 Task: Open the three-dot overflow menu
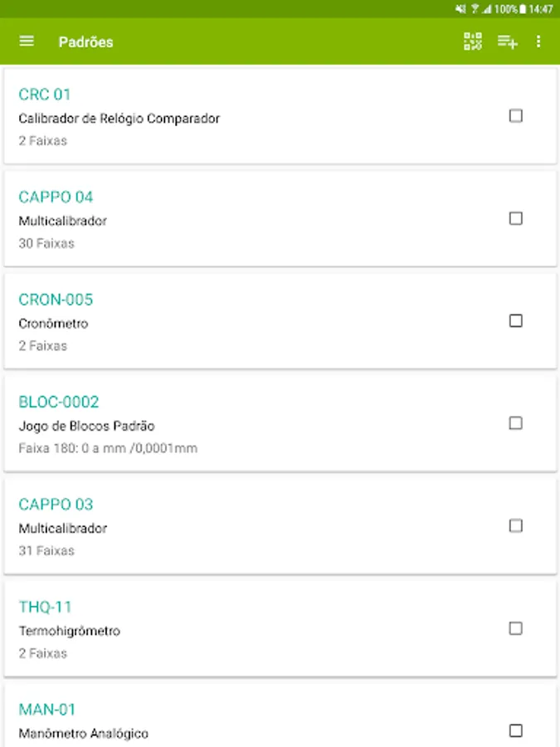538,41
